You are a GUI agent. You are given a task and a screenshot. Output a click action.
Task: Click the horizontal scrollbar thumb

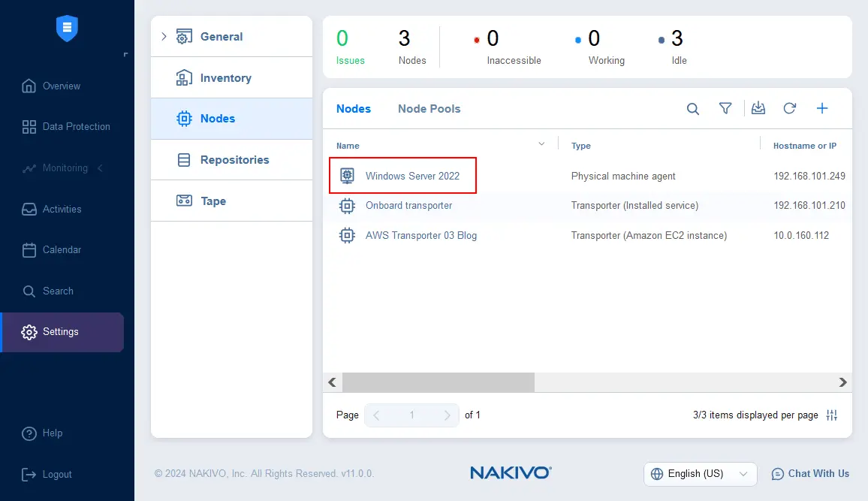coord(439,382)
